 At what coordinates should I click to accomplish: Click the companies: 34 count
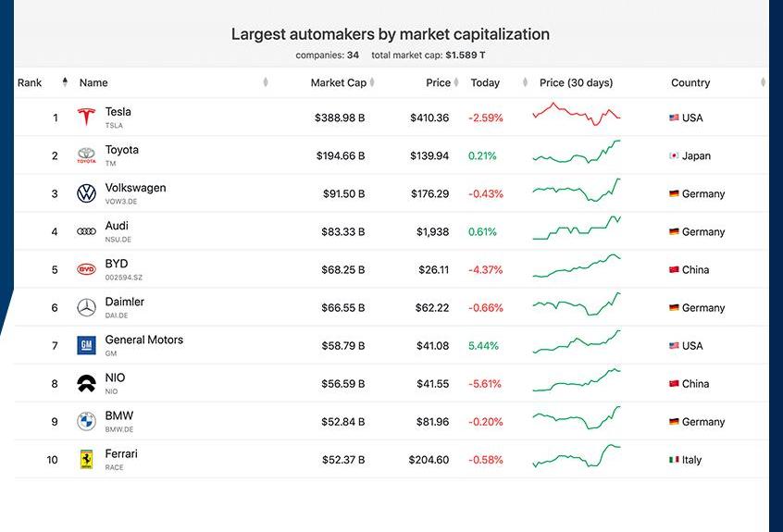click(327, 55)
